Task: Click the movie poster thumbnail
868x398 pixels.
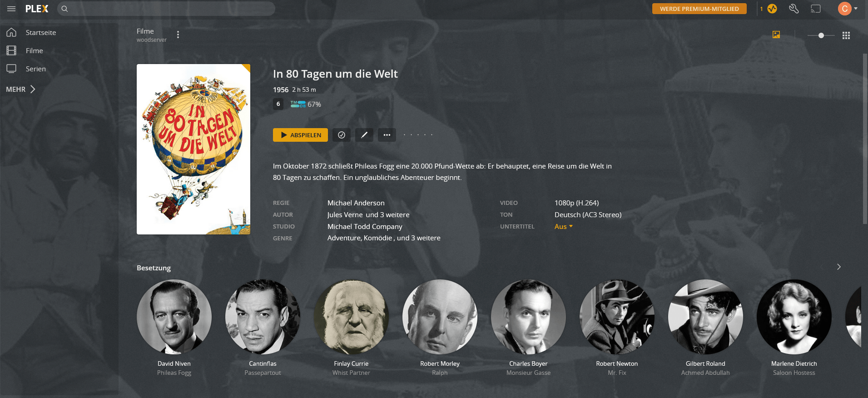Action: point(193,149)
